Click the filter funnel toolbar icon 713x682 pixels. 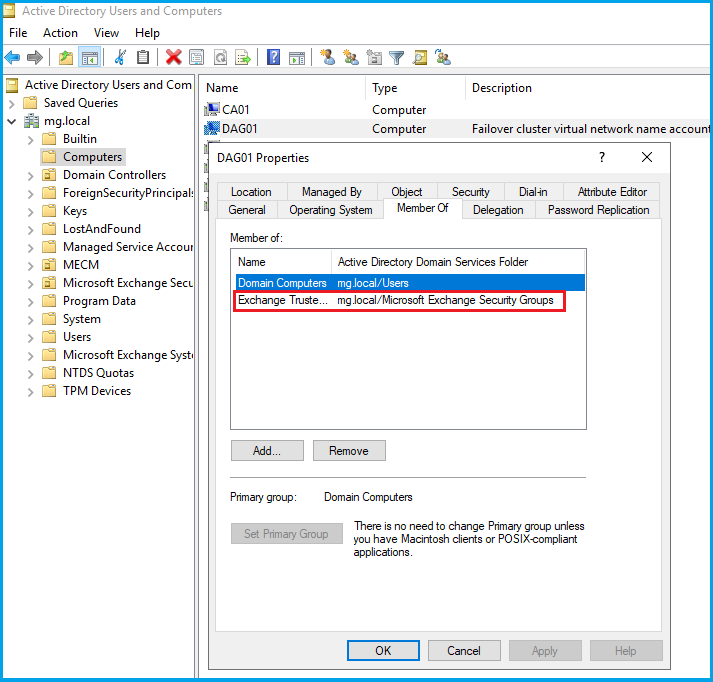click(396, 58)
